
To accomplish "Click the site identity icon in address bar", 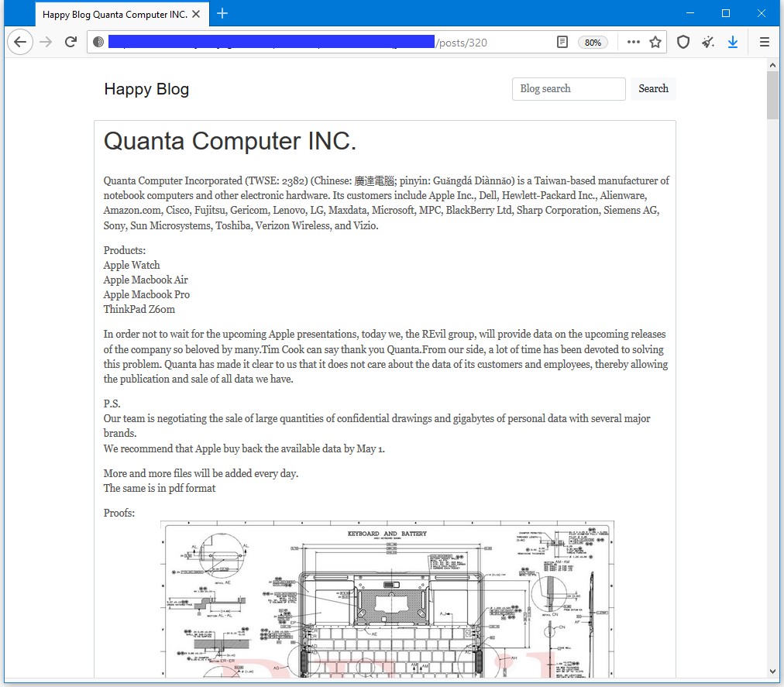I will [98, 42].
